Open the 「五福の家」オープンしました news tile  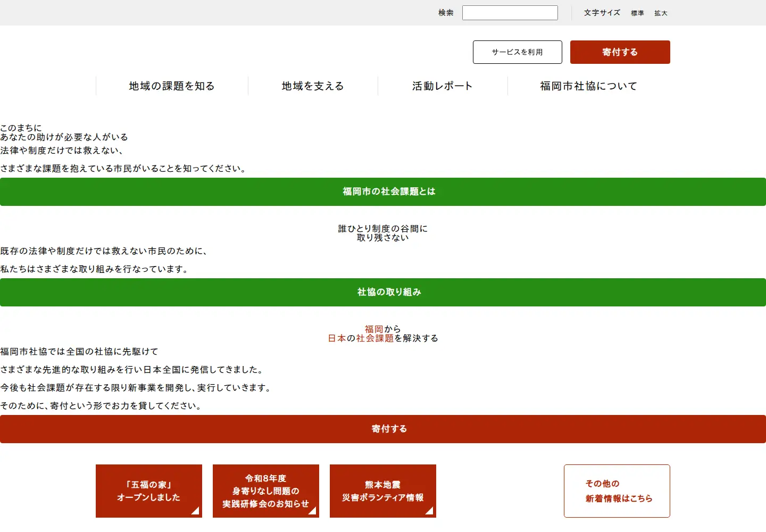149,491
